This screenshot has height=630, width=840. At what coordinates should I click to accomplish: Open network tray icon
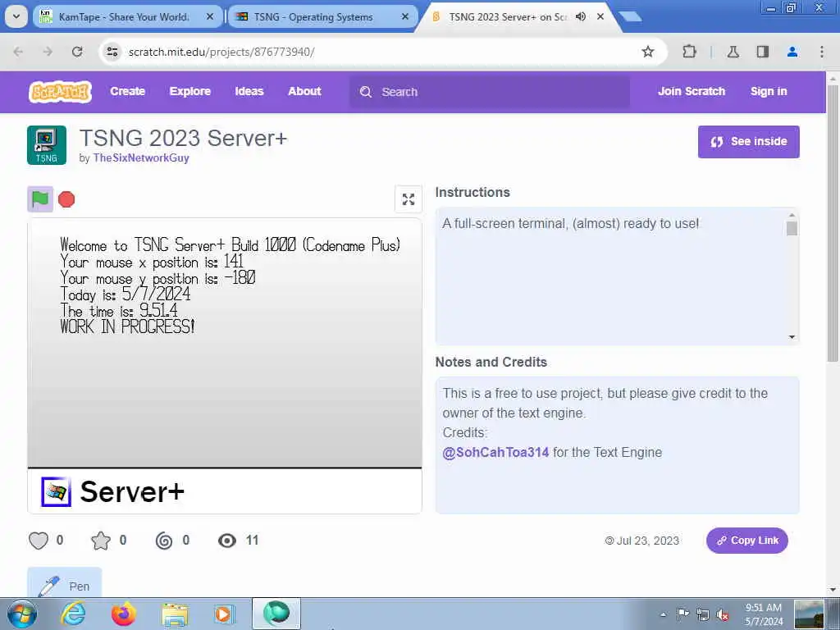[702, 614]
